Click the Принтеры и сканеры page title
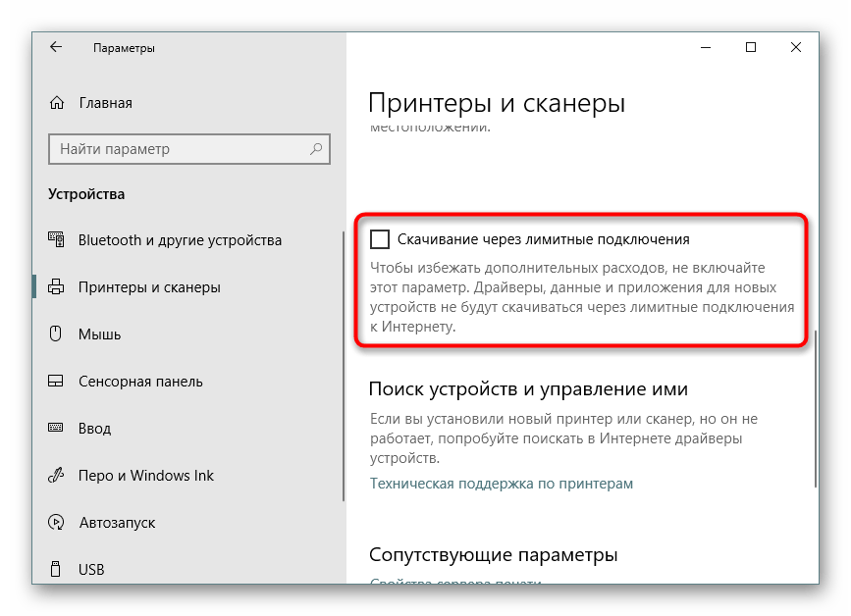This screenshot has height=616, width=851. tap(497, 102)
